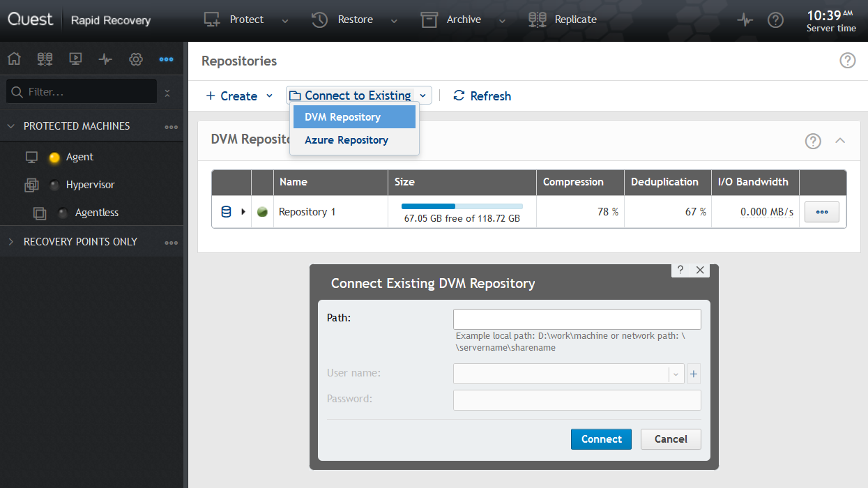Click the Connect button in the dialog
Image resolution: width=868 pixels, height=488 pixels.
(x=600, y=439)
